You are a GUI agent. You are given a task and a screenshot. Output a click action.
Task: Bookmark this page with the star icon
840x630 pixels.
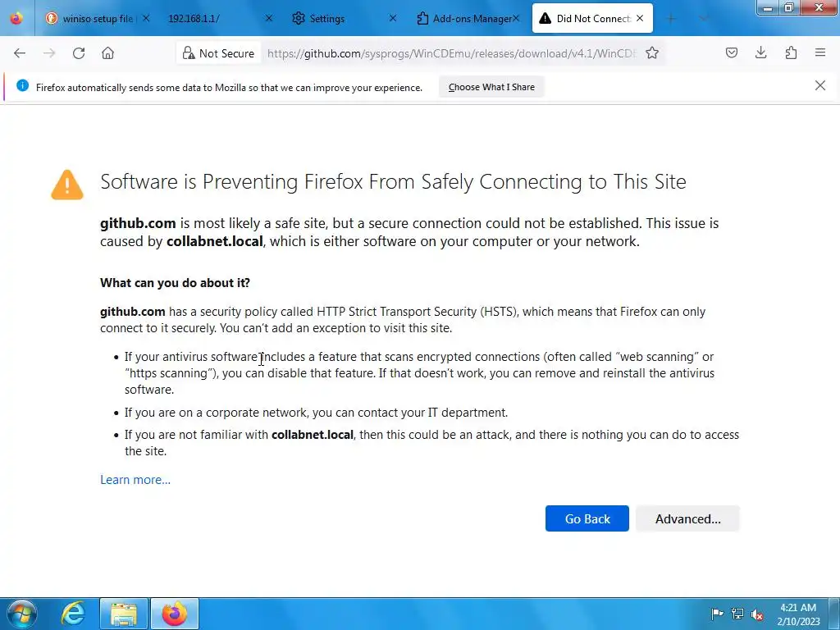(652, 53)
